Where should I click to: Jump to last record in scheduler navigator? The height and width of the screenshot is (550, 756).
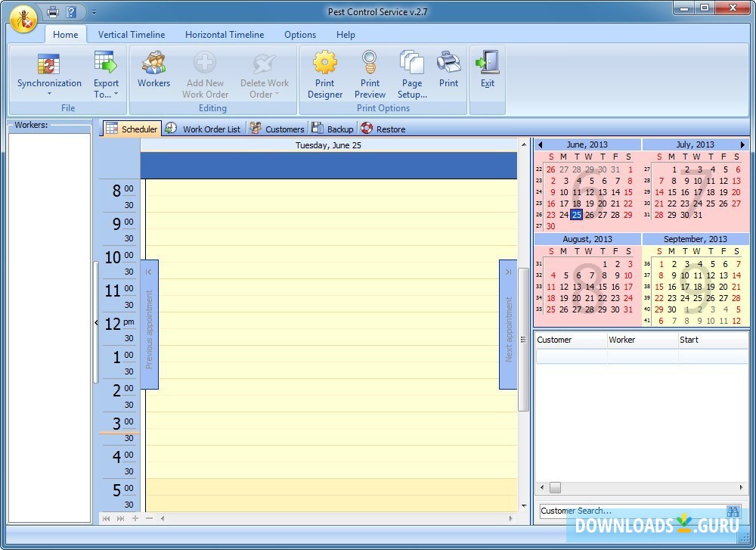click(120, 519)
